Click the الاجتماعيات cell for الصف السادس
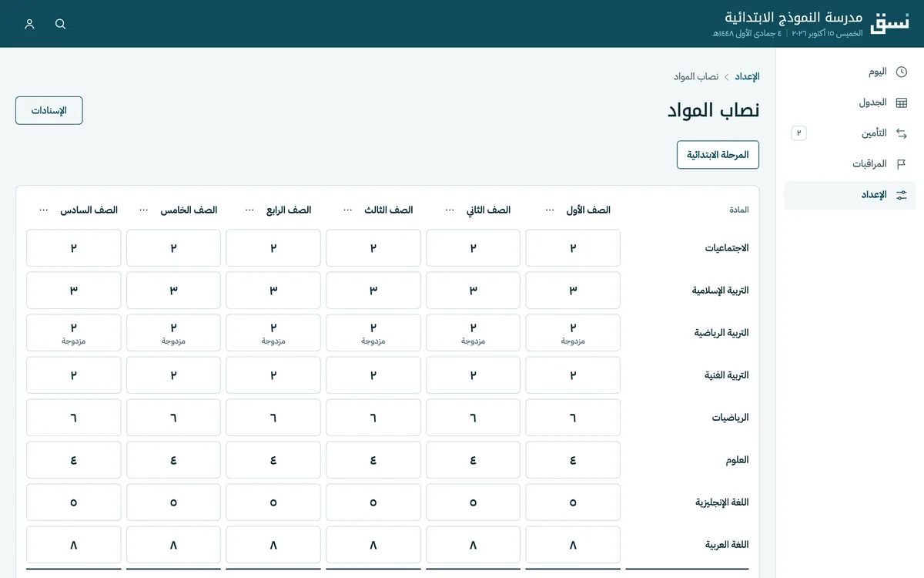The image size is (924, 578). pyautogui.click(x=74, y=248)
